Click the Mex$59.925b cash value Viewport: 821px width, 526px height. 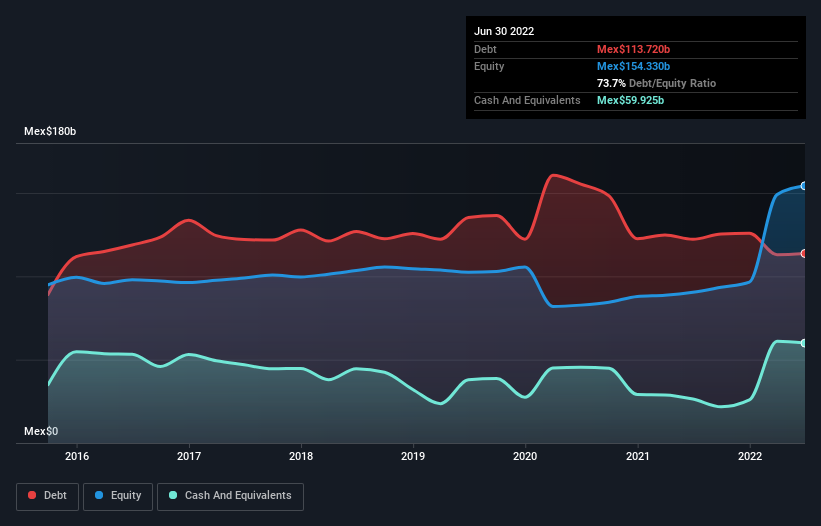point(630,100)
